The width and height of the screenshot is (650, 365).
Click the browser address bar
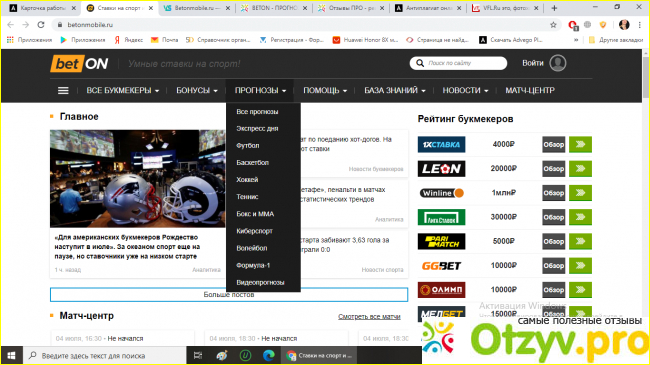[305, 25]
